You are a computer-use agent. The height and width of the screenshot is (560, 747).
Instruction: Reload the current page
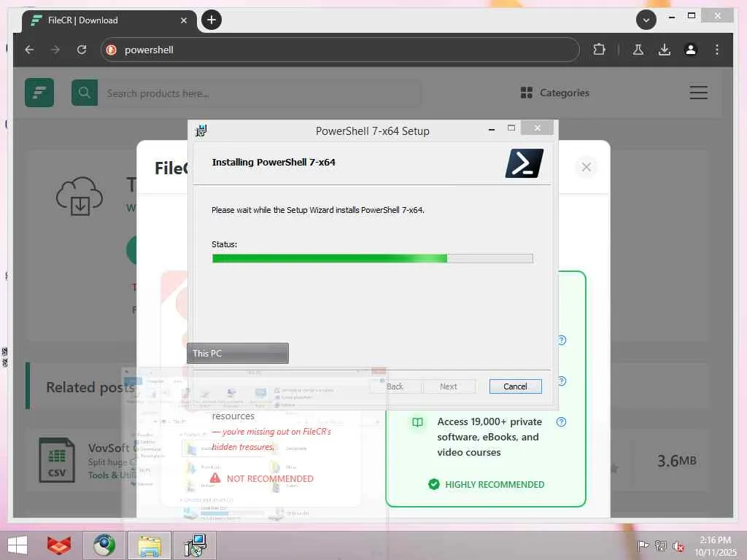tap(82, 50)
